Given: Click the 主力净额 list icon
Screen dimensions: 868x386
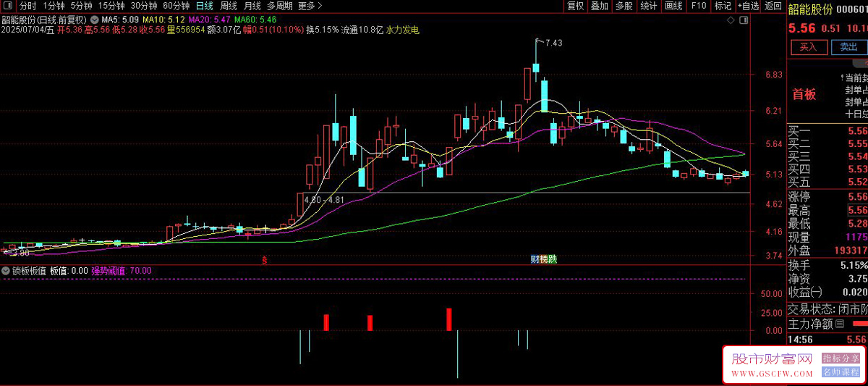Looking at the screenshot, I should (838, 324).
